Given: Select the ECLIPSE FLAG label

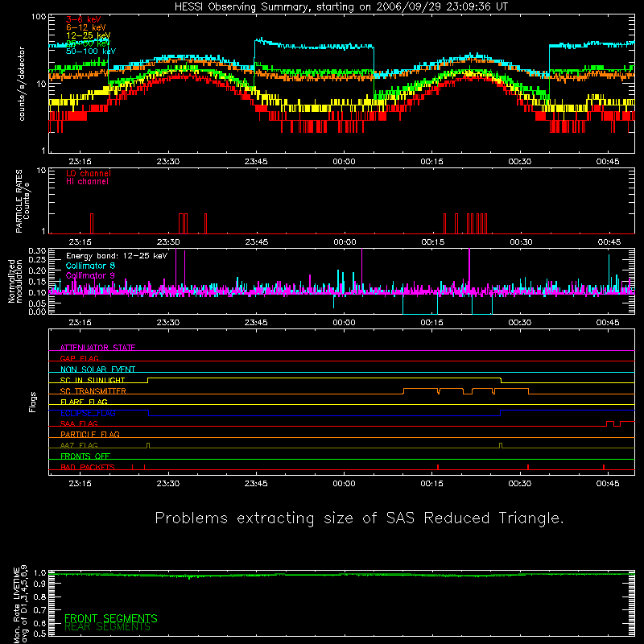Looking at the screenshot, I should pos(88,413).
